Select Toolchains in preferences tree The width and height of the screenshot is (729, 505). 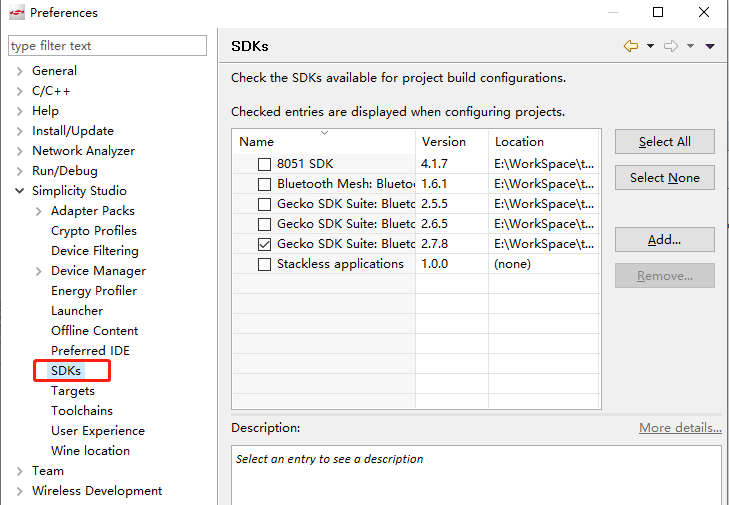(x=82, y=411)
